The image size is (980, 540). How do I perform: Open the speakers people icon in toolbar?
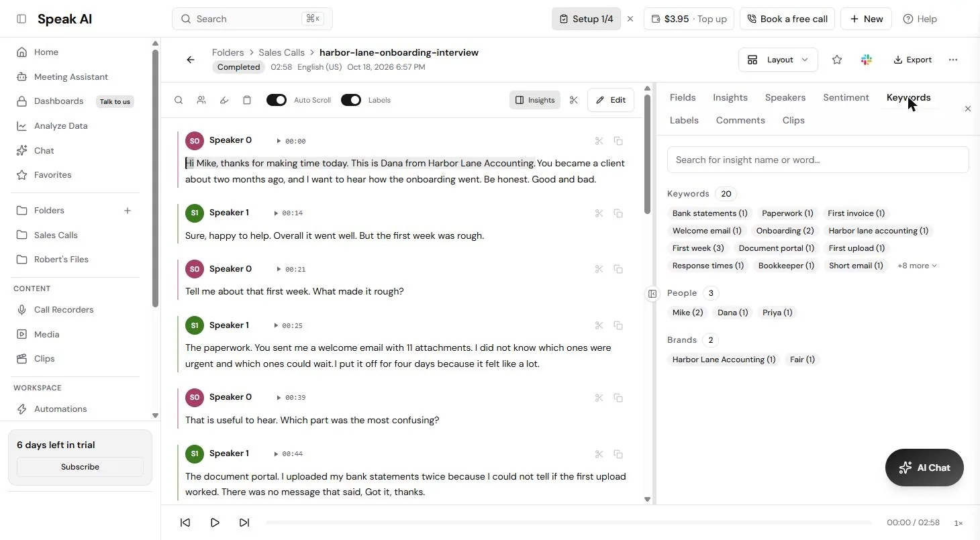(x=201, y=100)
